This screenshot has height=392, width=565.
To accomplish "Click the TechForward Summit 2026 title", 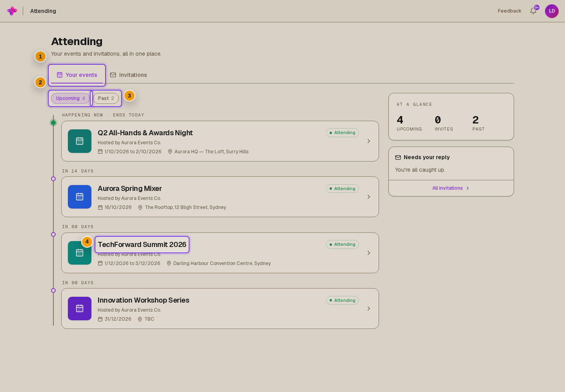I will pos(142,245).
